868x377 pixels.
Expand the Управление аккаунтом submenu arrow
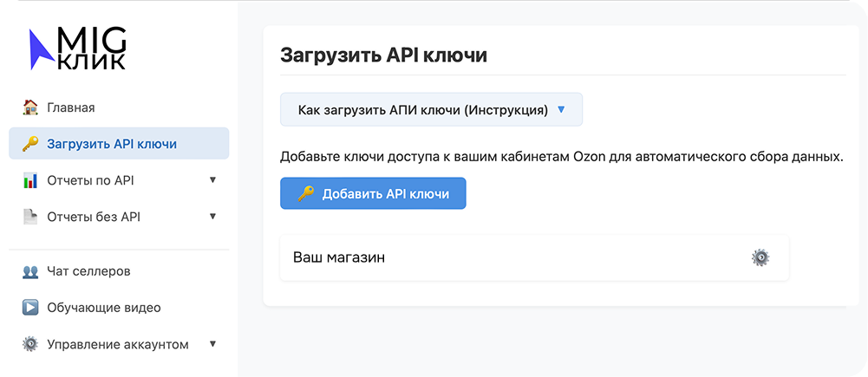(x=212, y=344)
